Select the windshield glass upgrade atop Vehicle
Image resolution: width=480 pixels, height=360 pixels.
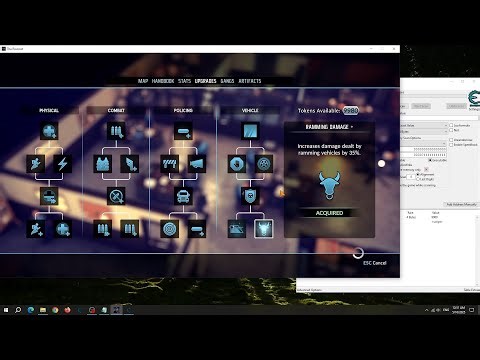click(x=250, y=131)
